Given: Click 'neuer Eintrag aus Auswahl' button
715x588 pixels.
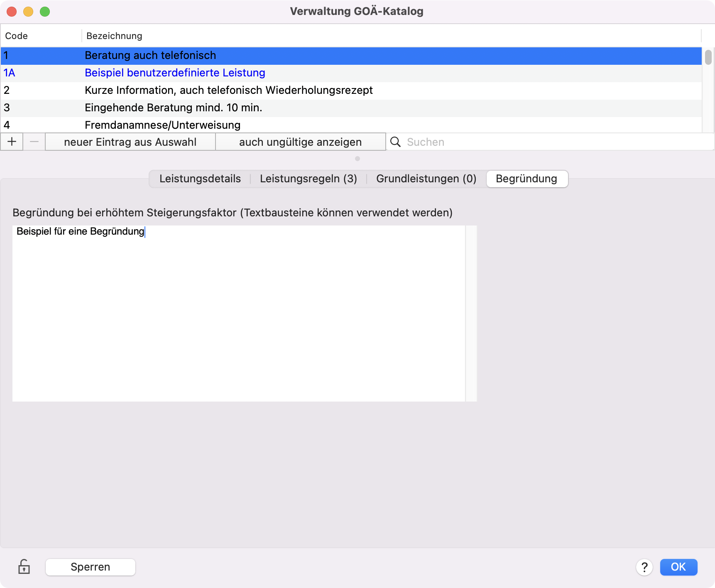Looking at the screenshot, I should tap(130, 142).
